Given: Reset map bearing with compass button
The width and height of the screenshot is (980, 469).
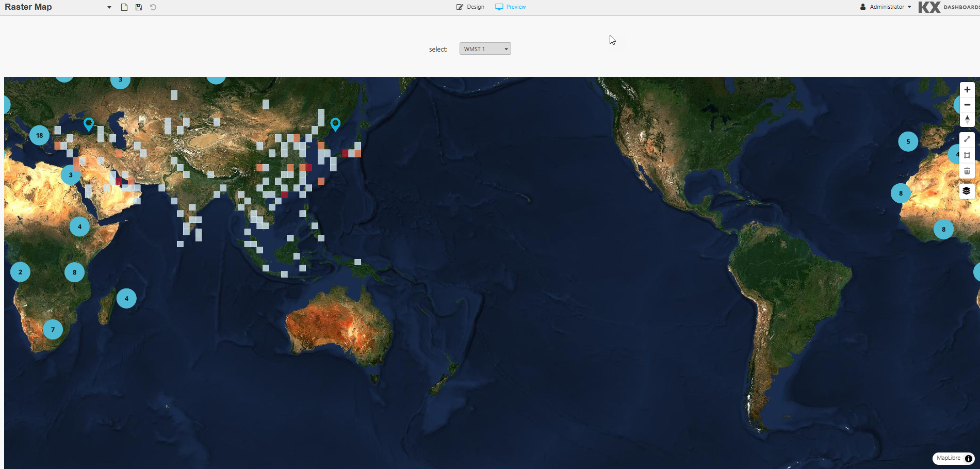Looking at the screenshot, I should point(967,120).
